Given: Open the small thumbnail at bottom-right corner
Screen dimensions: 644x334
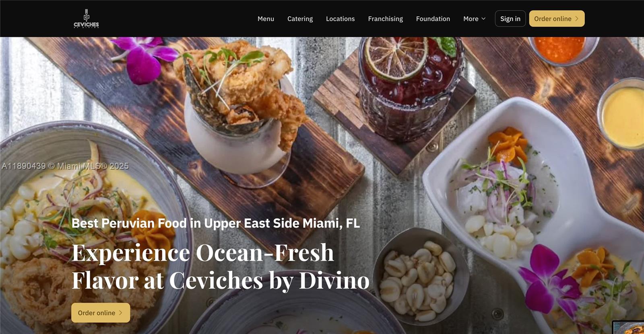Looking at the screenshot, I should [x=628, y=327].
